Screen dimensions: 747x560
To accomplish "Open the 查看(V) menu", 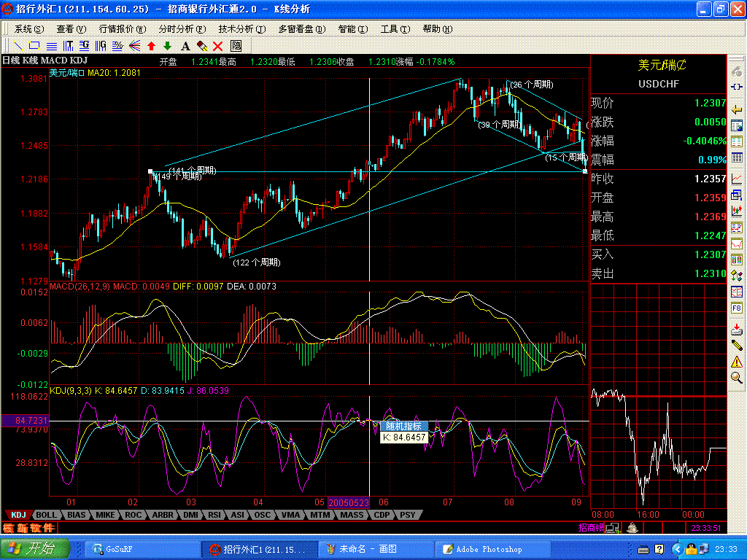I will click(x=71, y=29).
